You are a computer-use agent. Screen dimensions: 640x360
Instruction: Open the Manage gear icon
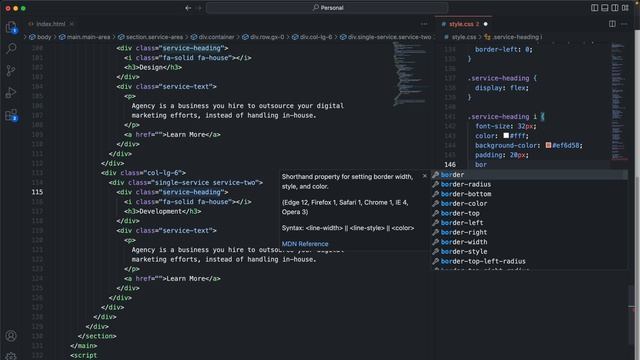tap(11, 356)
